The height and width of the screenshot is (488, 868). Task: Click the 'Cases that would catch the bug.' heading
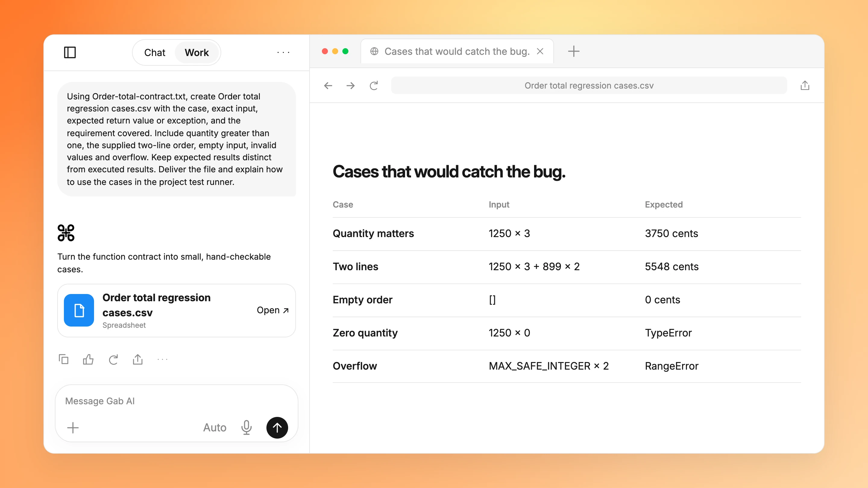tap(449, 172)
